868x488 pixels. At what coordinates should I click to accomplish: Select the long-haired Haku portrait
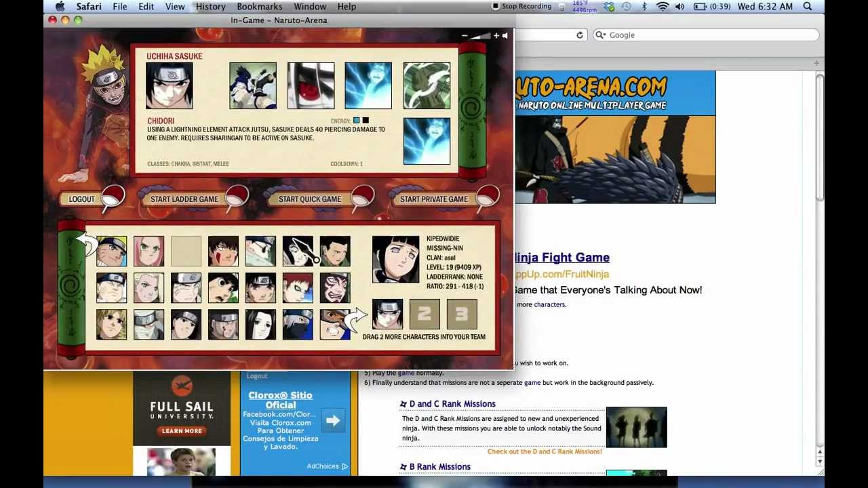point(261,325)
